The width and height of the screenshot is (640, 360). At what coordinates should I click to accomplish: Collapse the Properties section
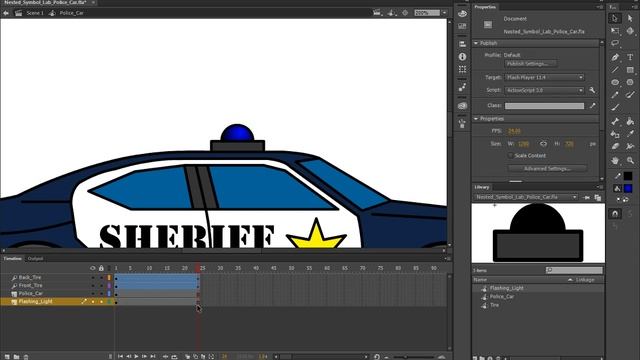pos(476,119)
